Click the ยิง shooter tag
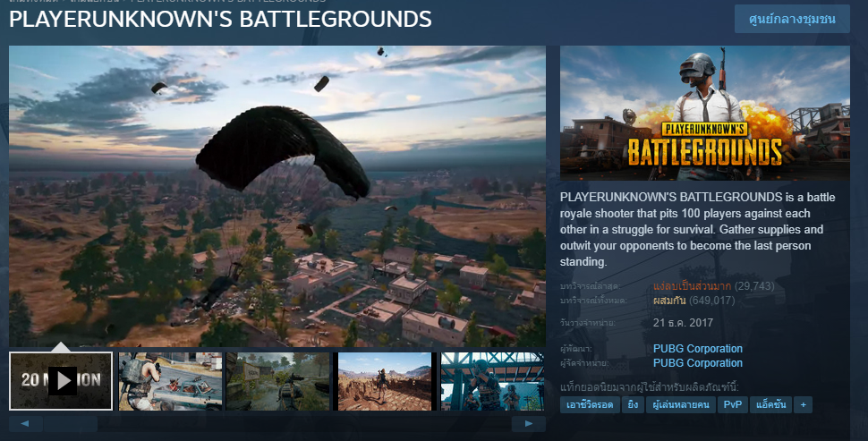 (633, 404)
